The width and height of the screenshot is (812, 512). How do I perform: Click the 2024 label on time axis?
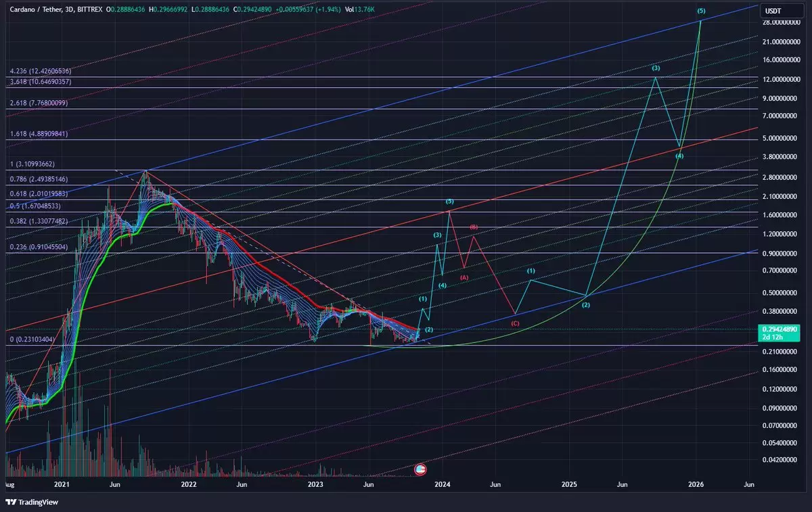coord(443,484)
